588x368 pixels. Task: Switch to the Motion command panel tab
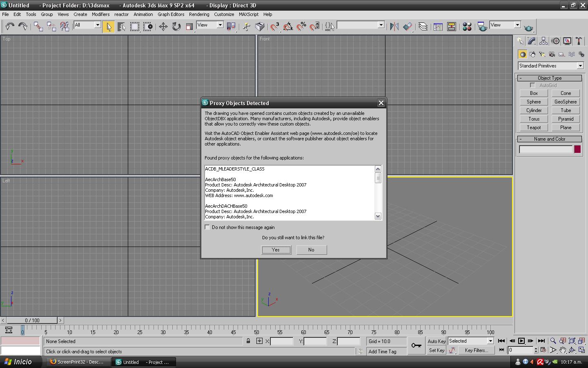555,41
